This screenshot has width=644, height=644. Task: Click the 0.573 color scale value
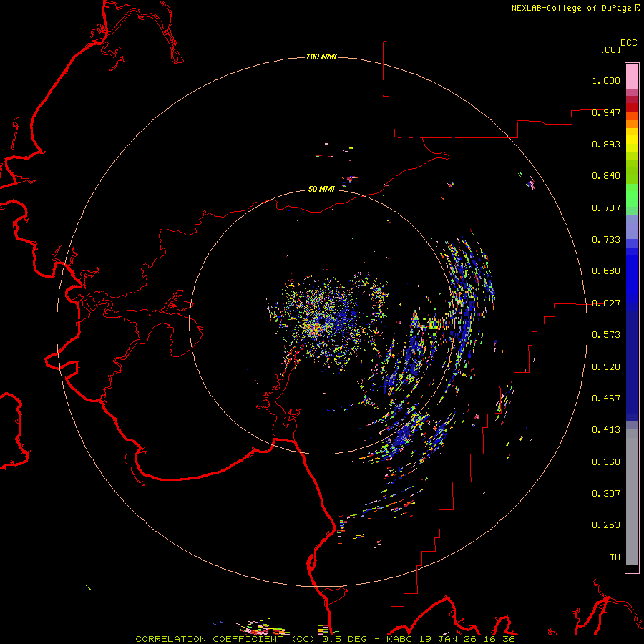tap(606, 335)
